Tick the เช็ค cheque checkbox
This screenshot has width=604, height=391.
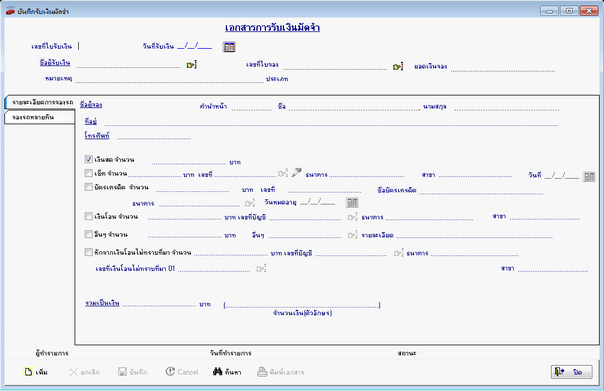pos(89,173)
